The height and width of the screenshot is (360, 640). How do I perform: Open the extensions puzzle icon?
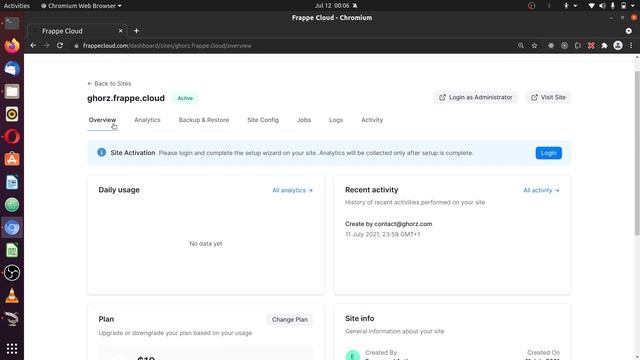tap(604, 46)
